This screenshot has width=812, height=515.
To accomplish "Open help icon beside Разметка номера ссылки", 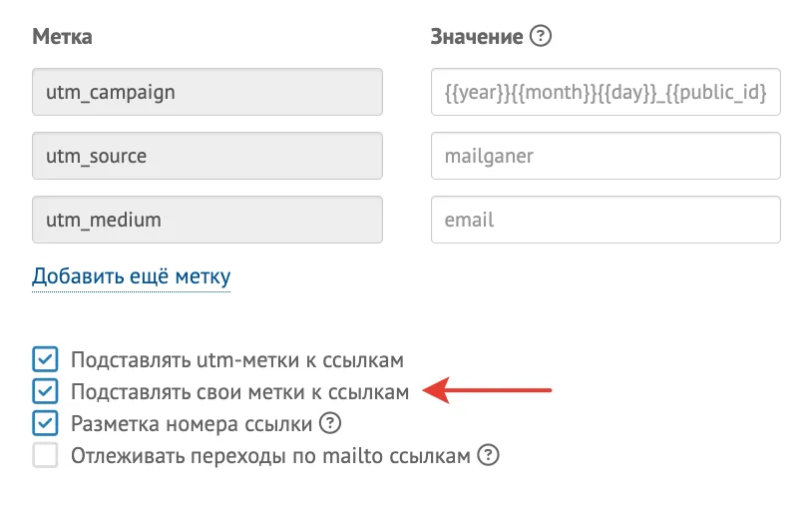I will (x=330, y=423).
